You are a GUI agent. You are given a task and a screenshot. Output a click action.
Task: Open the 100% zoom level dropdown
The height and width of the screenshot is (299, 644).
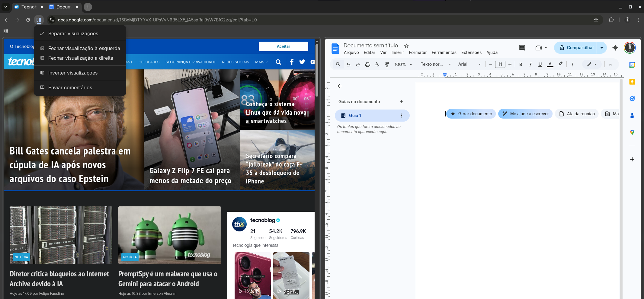pyautogui.click(x=403, y=64)
